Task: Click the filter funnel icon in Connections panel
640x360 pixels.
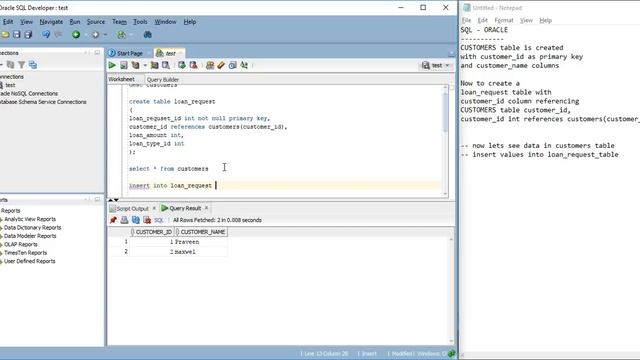Action: pos(21,64)
